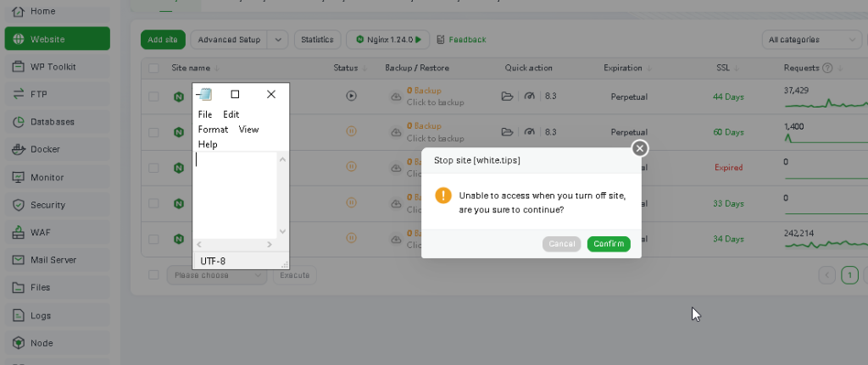
Task: Click the Expired SSL label
Action: 728,168
